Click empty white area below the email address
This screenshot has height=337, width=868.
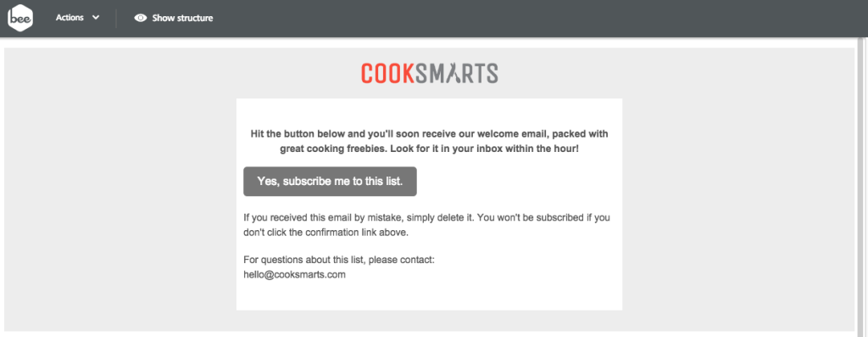click(x=429, y=296)
